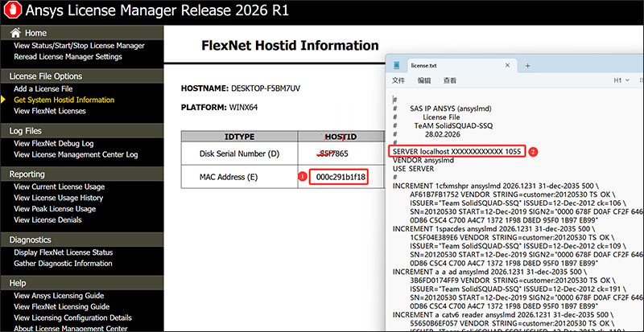Click the MAC Address (E) cell

point(239,177)
